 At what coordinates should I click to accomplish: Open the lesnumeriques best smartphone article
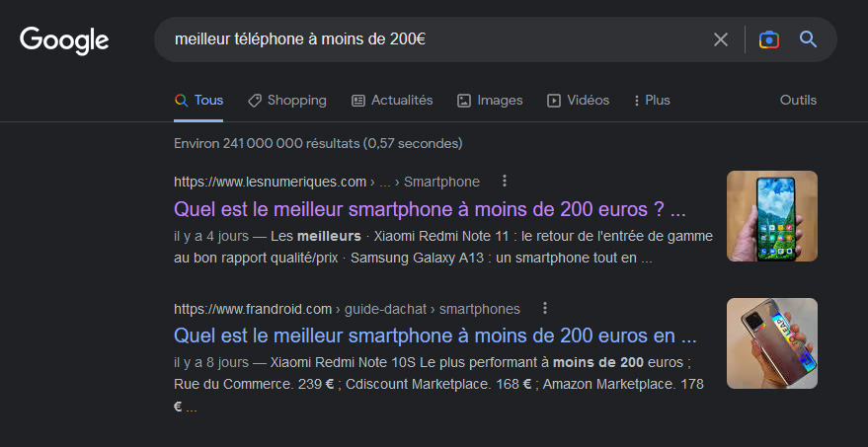[429, 210]
